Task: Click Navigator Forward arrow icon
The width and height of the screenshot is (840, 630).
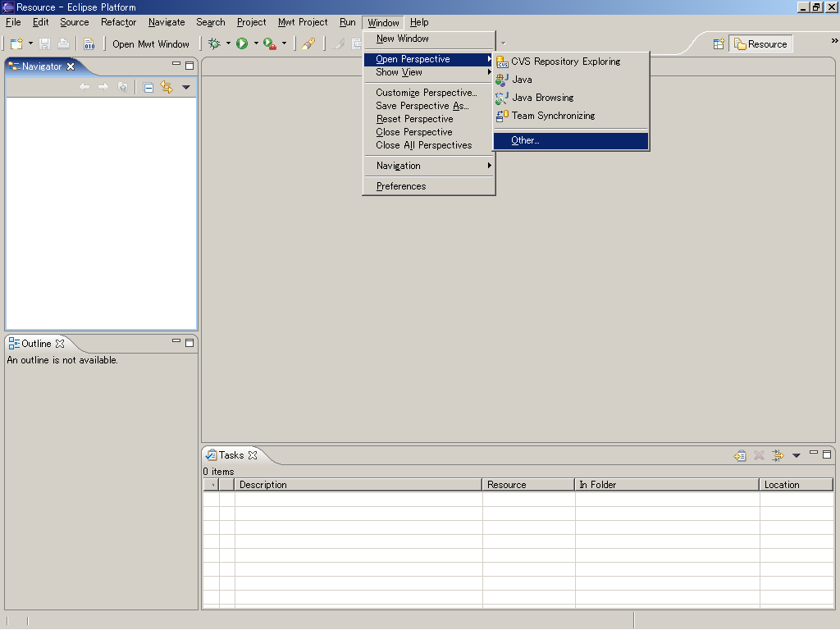Action: (x=103, y=87)
